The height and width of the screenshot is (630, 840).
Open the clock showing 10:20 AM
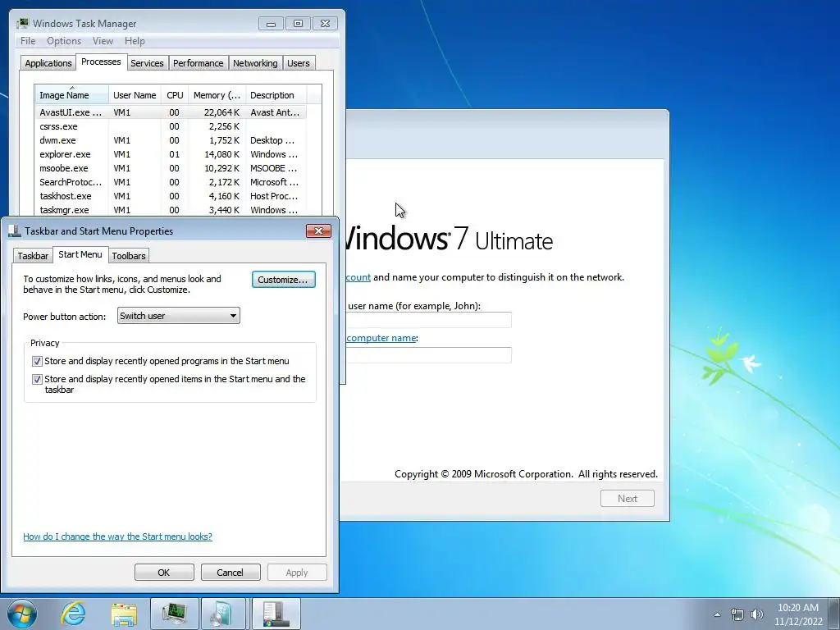(797, 614)
